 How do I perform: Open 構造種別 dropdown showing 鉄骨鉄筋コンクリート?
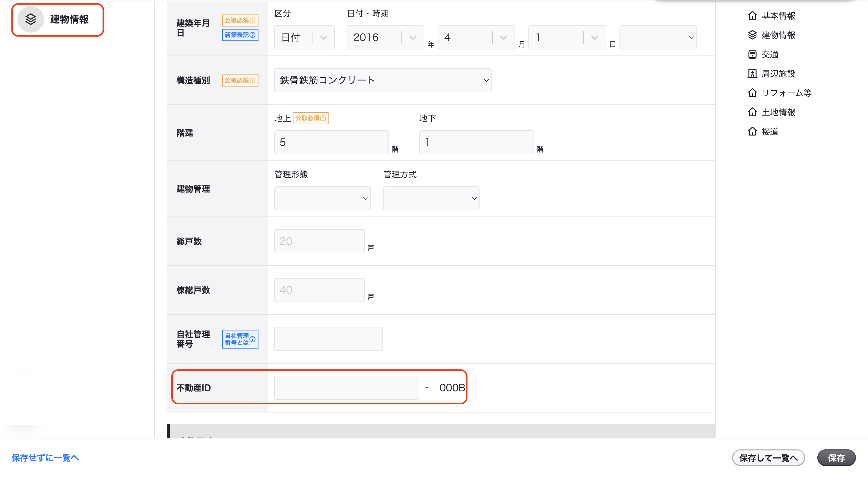point(383,80)
